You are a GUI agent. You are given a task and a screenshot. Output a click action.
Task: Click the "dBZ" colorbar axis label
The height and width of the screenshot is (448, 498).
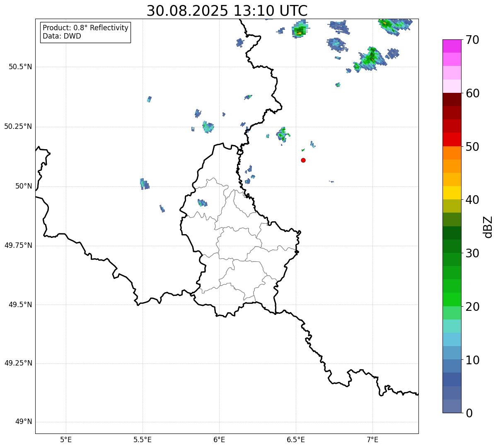488,227
